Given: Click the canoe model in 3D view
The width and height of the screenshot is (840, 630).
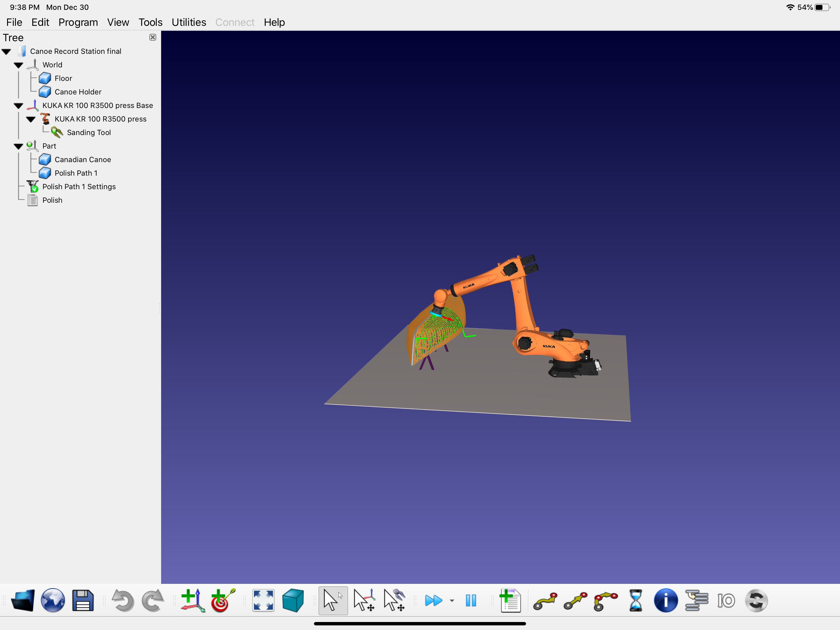Looking at the screenshot, I should coord(437,331).
